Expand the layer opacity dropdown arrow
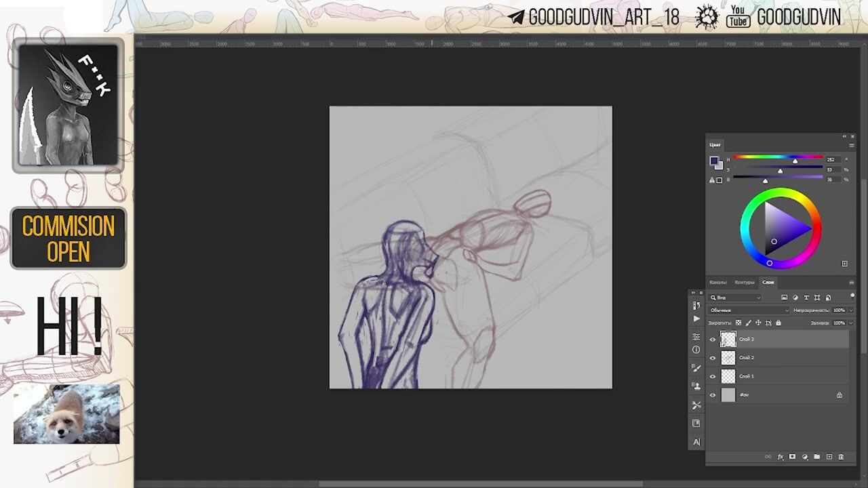Screen dimensions: 868x488 click(850, 310)
